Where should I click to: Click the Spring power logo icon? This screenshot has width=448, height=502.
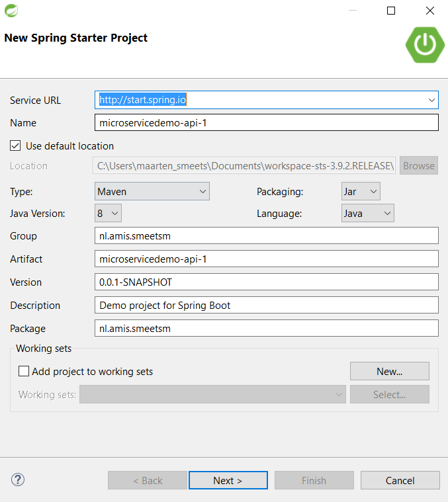pyautogui.click(x=425, y=45)
